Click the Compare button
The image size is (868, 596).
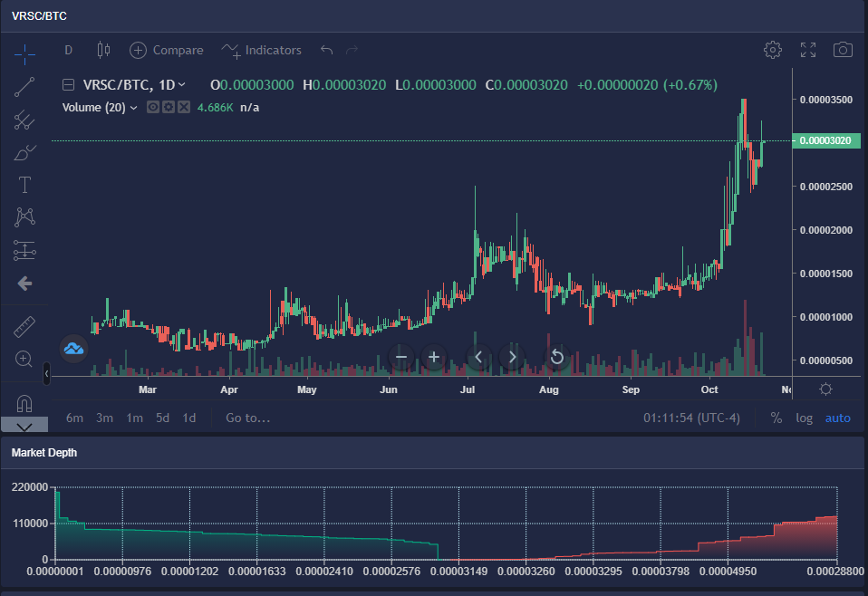[x=167, y=51]
